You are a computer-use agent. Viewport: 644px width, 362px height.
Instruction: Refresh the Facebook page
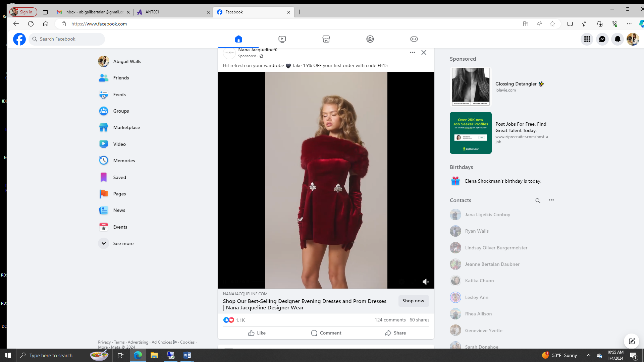point(31,24)
